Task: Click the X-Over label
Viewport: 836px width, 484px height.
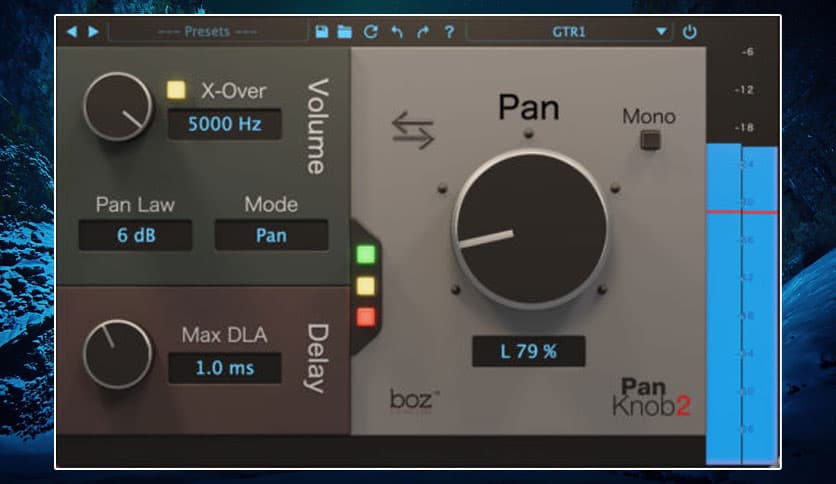Action: [233, 91]
